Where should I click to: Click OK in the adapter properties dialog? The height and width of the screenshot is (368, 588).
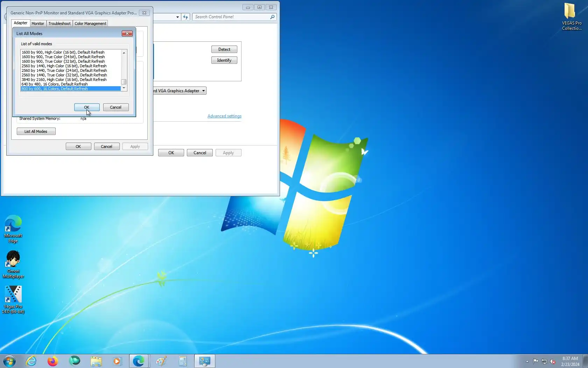pyautogui.click(x=78, y=146)
